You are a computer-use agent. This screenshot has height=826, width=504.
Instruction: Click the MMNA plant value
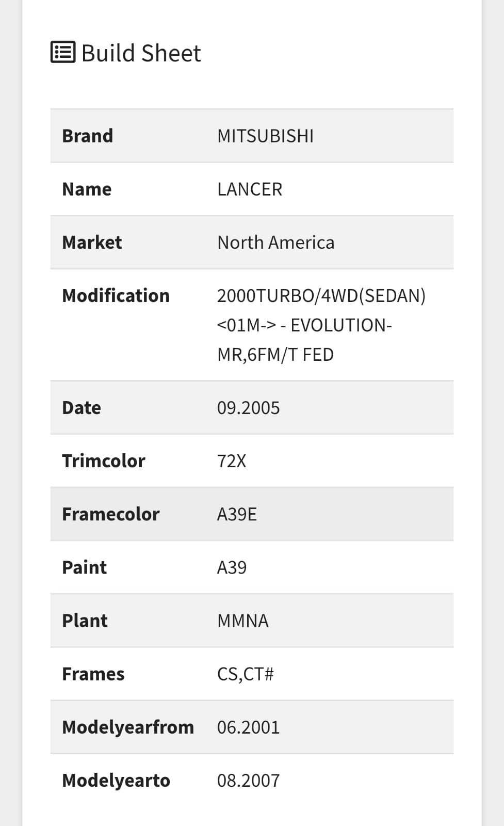click(242, 620)
